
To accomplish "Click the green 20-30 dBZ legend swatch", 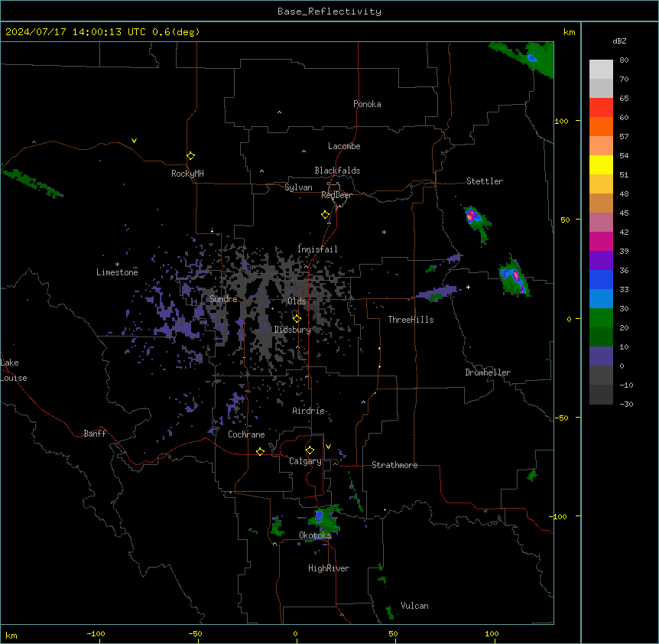I will click(x=601, y=318).
